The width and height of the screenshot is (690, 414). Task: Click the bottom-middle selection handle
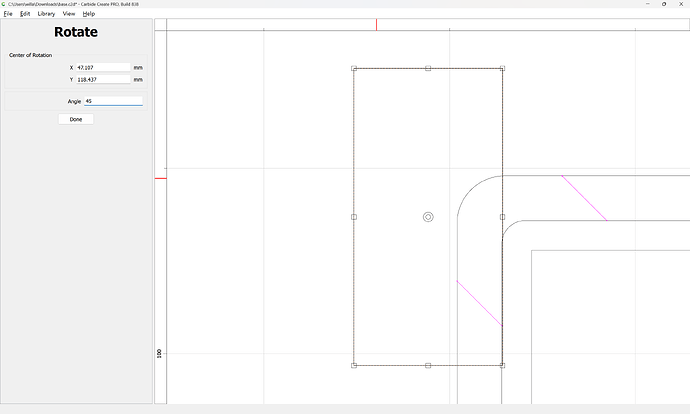pyautogui.click(x=428, y=365)
